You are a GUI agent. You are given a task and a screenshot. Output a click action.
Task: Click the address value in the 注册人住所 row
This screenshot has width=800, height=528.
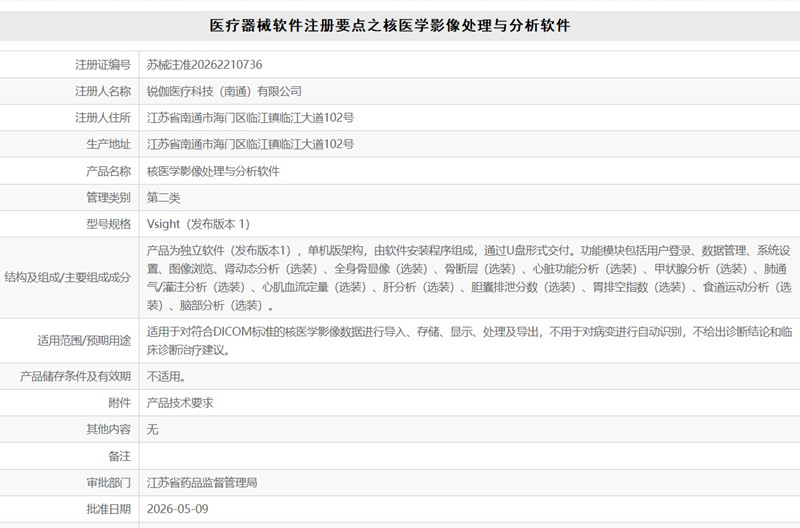tap(251, 118)
